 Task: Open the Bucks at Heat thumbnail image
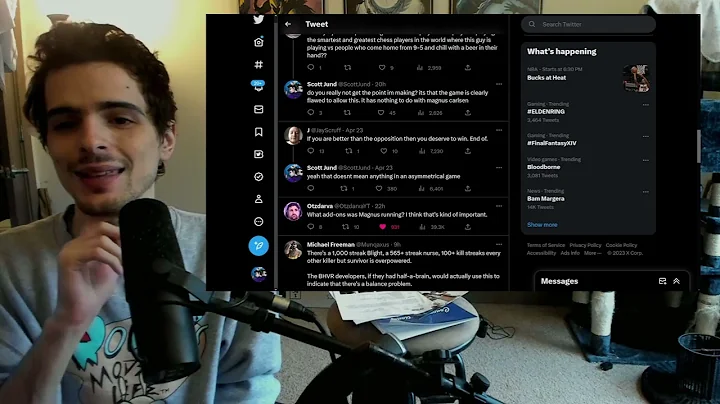coord(636,79)
